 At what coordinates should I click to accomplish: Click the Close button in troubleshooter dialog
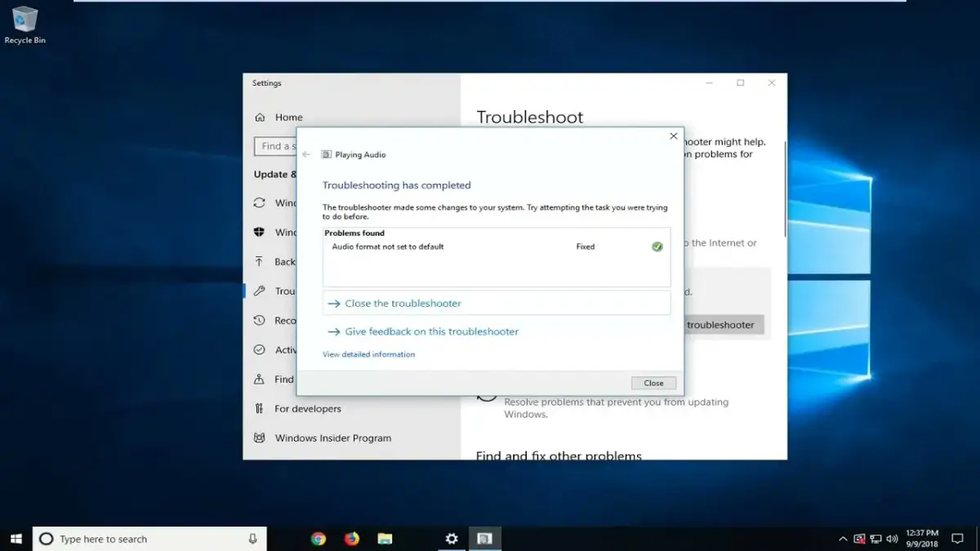[653, 383]
